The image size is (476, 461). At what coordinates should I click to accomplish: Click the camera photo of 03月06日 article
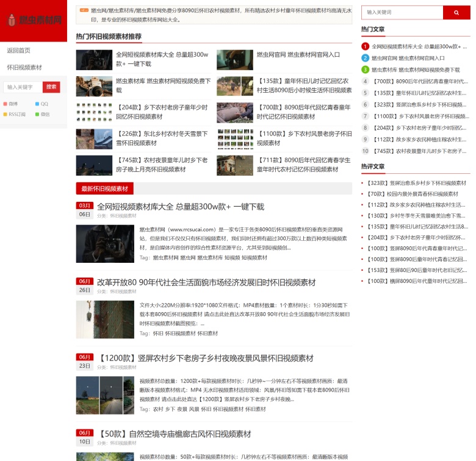tap(105, 244)
